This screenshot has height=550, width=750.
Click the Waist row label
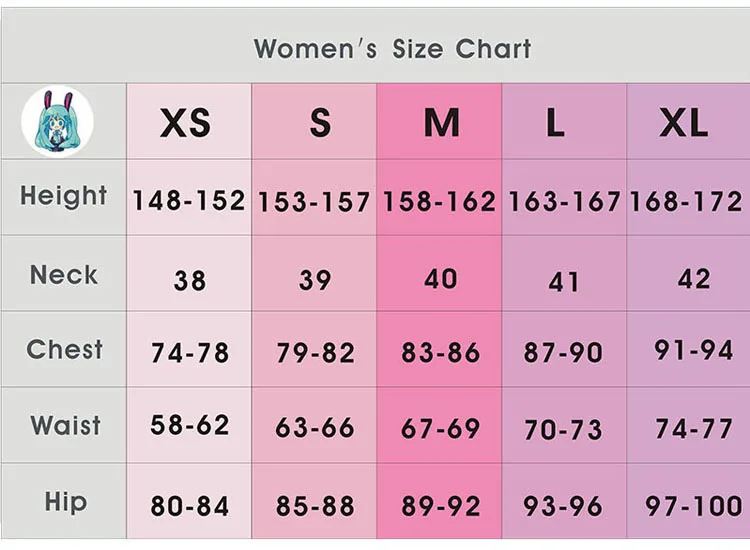[66, 425]
